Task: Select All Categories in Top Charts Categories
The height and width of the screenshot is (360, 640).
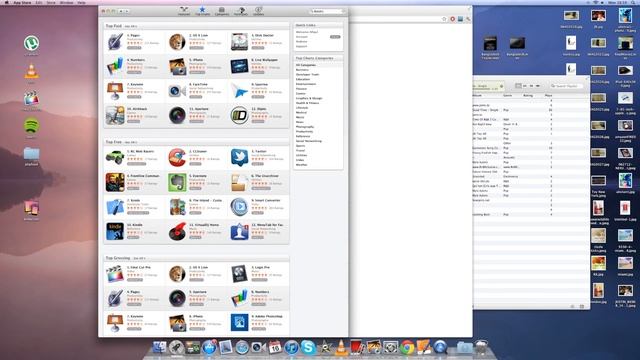Action: click(x=306, y=65)
